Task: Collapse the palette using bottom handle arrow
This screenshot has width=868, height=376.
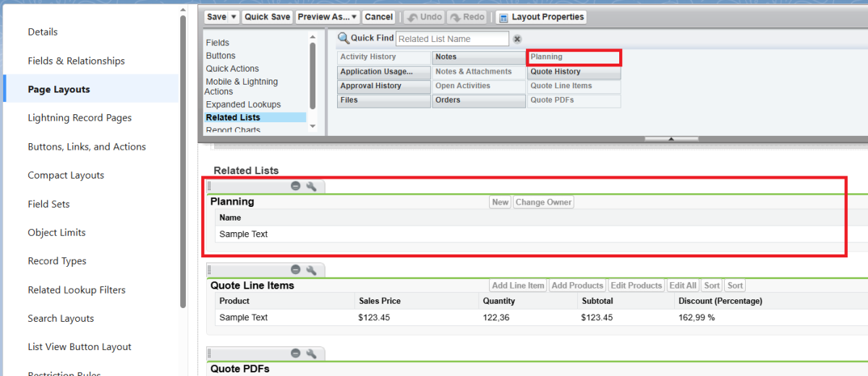Action: pos(671,138)
